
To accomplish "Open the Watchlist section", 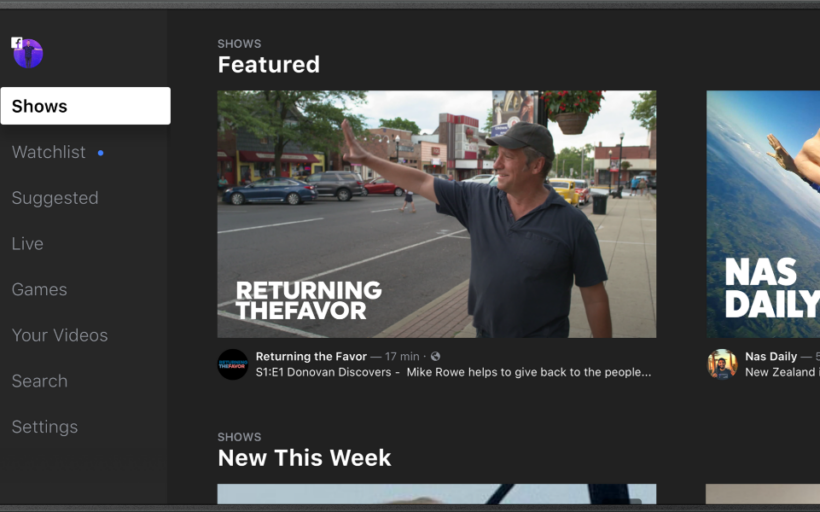I will (x=49, y=152).
